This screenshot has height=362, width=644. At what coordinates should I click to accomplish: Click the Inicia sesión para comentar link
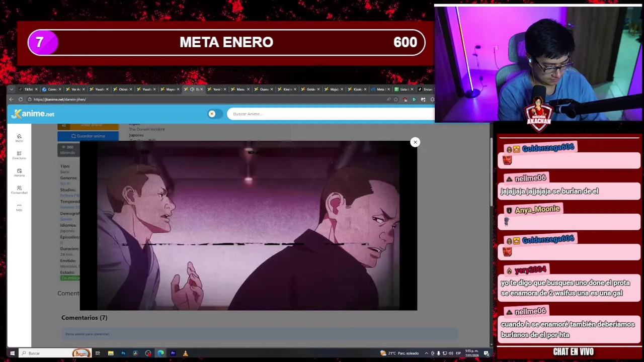tap(87, 334)
